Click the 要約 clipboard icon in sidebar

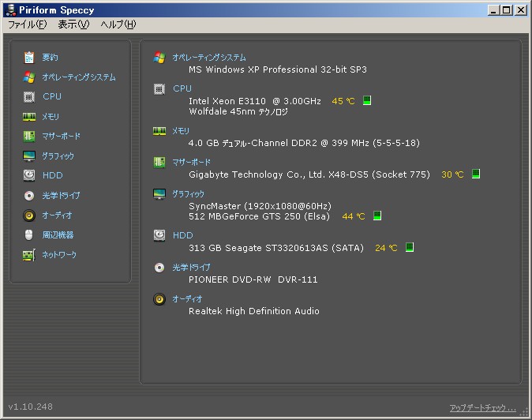pos(29,58)
